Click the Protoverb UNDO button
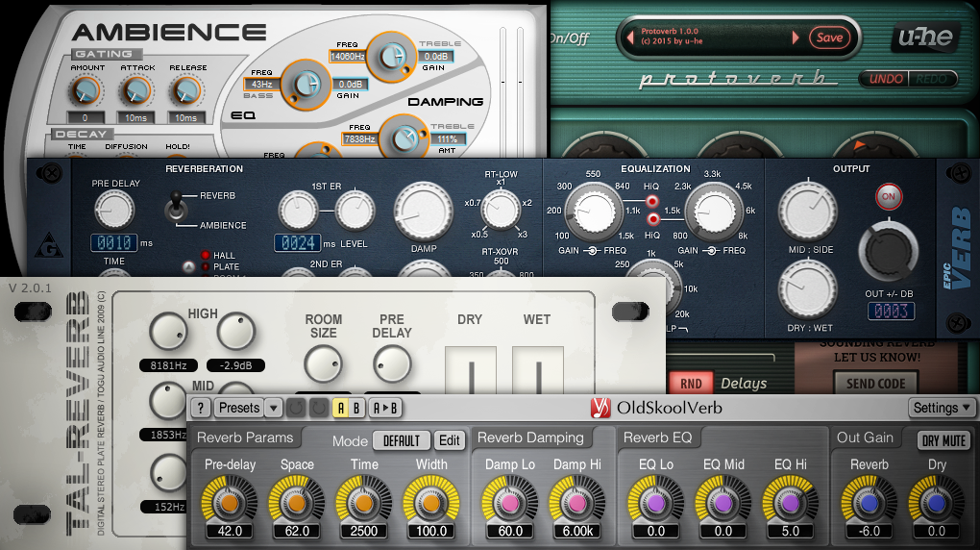Viewport: 980px width, 550px height. (886, 79)
